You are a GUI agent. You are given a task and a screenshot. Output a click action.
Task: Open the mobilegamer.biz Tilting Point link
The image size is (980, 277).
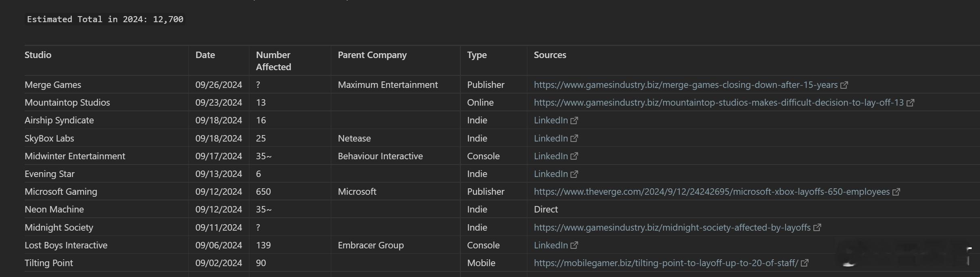[666, 263]
